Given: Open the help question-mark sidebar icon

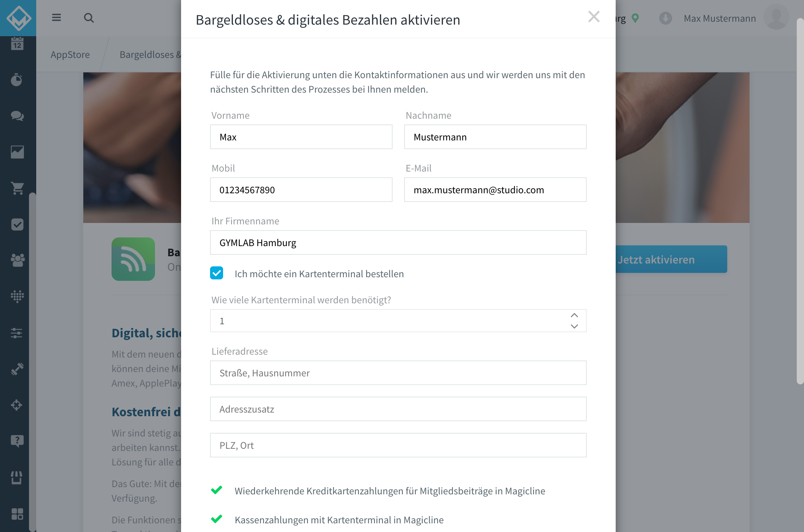Looking at the screenshot, I should (x=17, y=441).
